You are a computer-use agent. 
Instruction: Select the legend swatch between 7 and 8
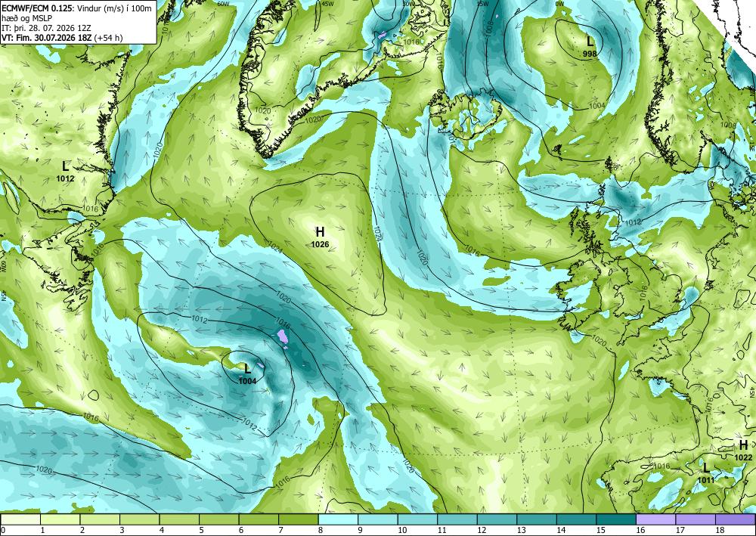[x=299, y=519]
